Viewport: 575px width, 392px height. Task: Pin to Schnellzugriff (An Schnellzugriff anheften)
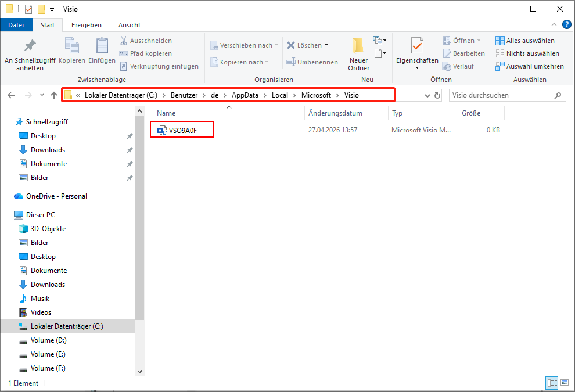point(30,55)
